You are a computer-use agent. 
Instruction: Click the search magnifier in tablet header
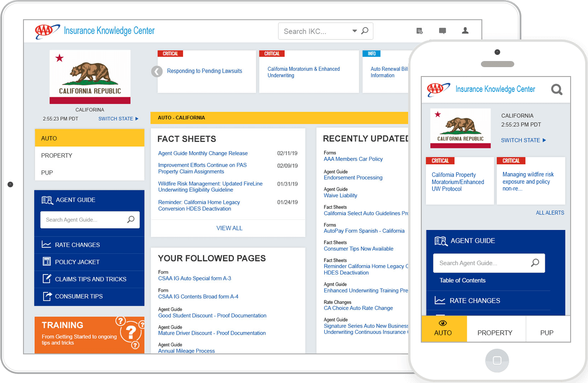click(365, 31)
